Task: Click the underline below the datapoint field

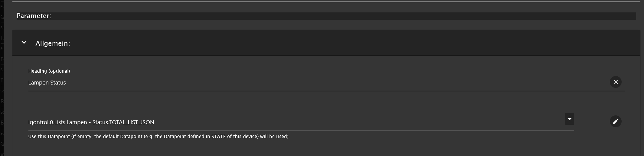Action: coord(301,131)
